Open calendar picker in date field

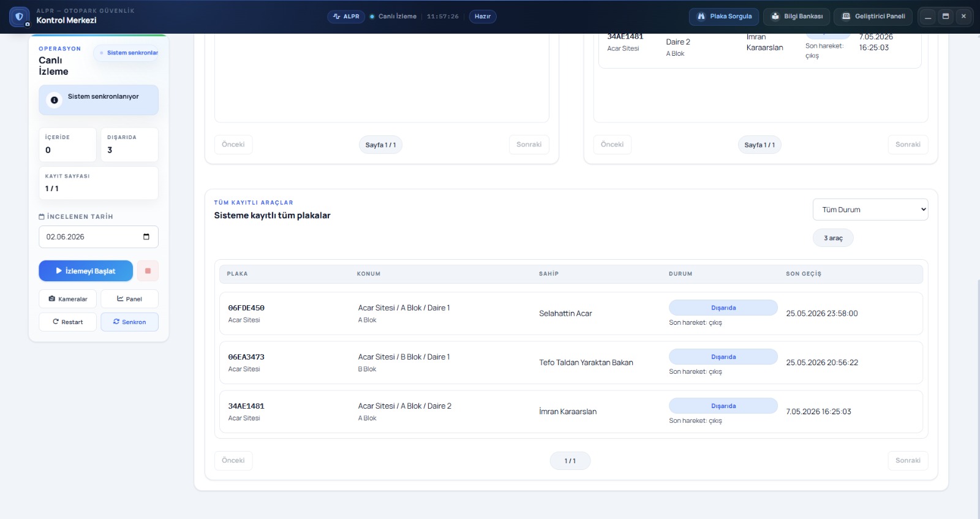coord(146,237)
